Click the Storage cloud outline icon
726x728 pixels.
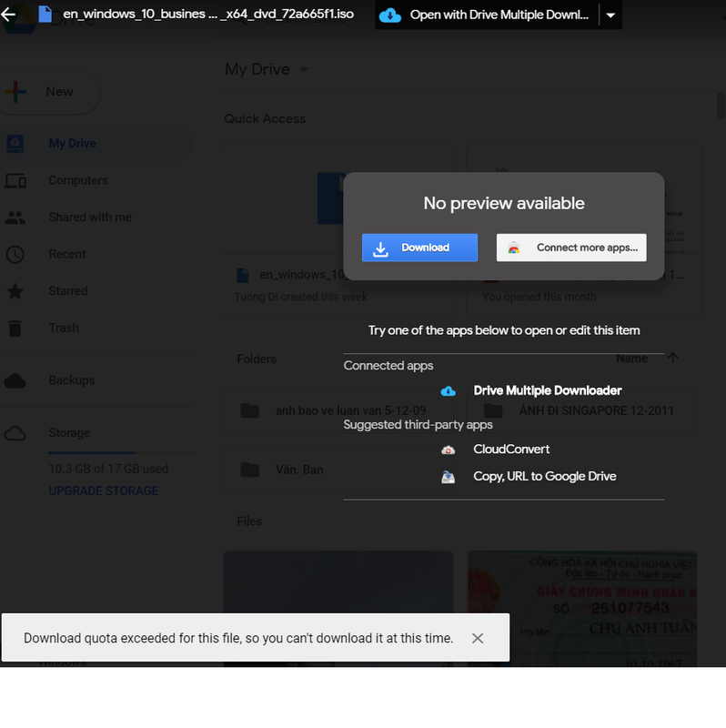pos(15,434)
